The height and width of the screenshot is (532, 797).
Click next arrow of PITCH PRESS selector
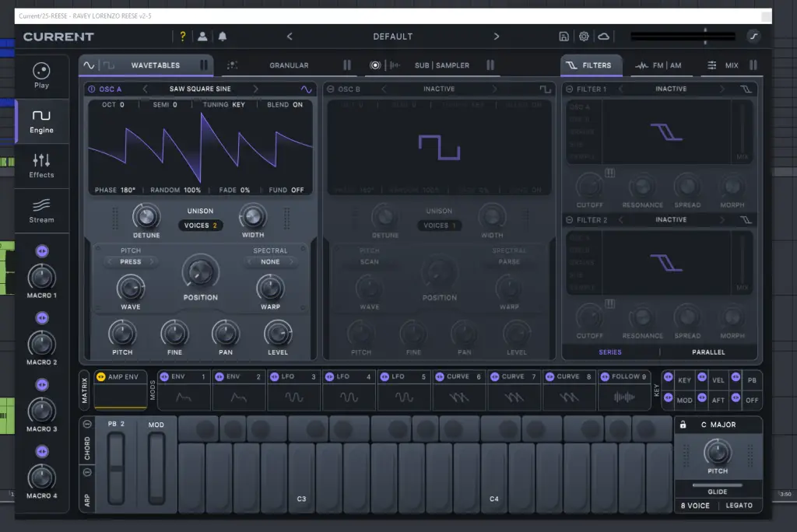151,261
